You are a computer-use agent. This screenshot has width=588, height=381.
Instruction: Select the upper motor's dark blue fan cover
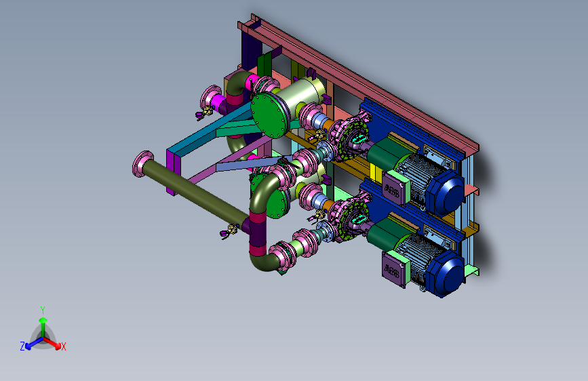click(446, 193)
